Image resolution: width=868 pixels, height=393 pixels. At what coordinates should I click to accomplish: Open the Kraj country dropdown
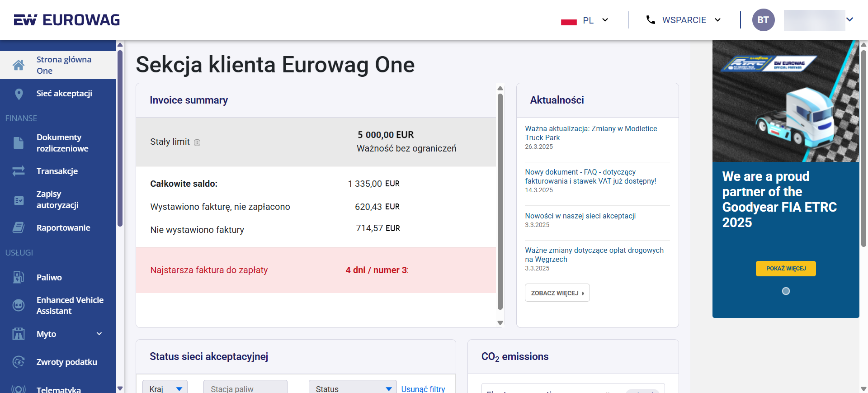click(165, 388)
